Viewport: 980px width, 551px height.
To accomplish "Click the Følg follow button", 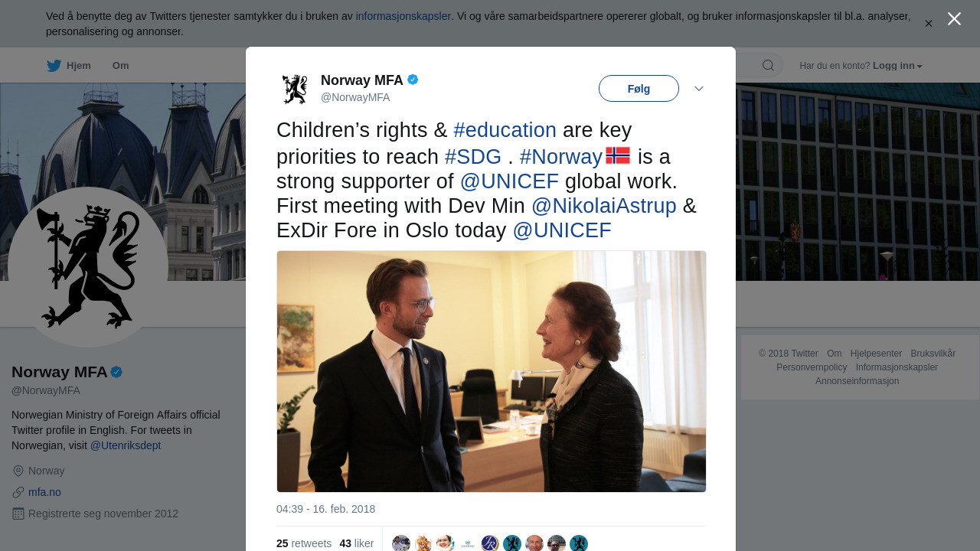I will 639,89.
